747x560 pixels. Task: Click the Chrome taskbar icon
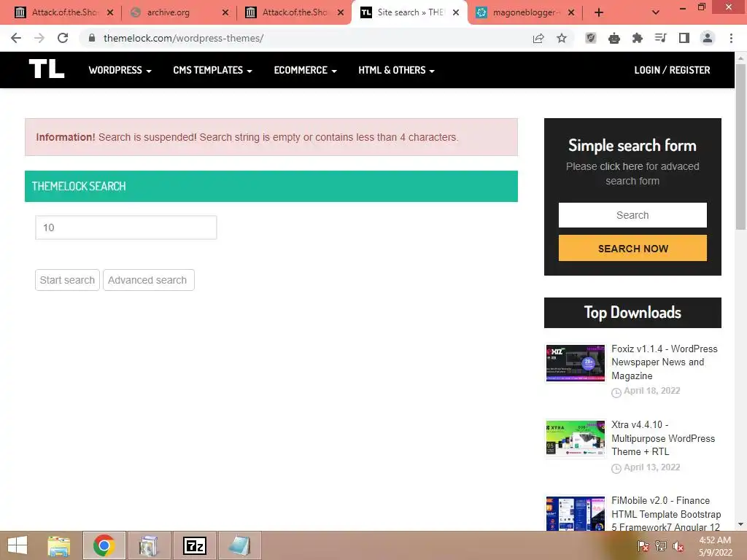click(x=104, y=545)
